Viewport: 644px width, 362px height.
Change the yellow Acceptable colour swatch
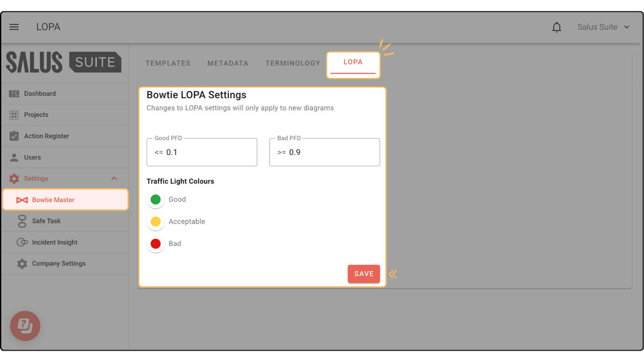coord(156,222)
